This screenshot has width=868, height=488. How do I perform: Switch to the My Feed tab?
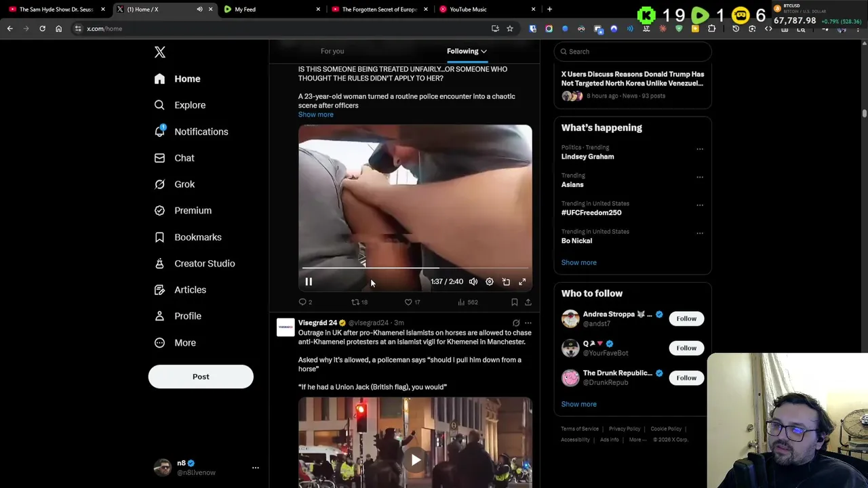(x=271, y=9)
